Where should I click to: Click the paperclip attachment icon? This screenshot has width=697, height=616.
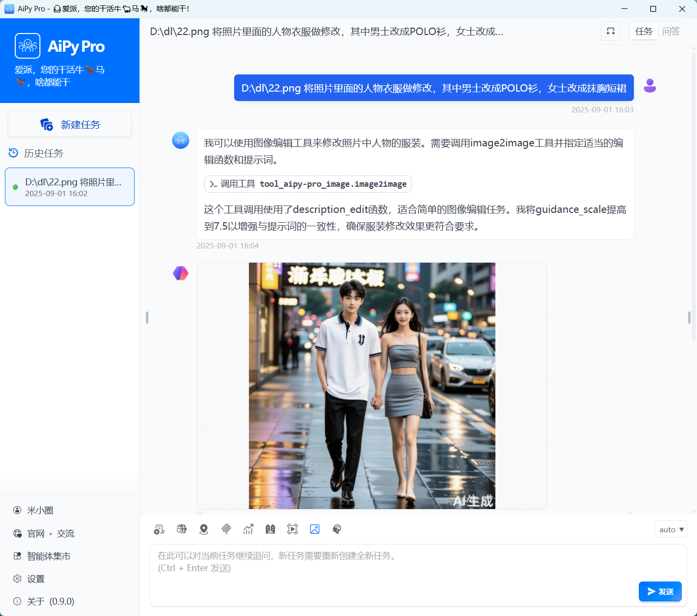pyautogui.click(x=226, y=529)
